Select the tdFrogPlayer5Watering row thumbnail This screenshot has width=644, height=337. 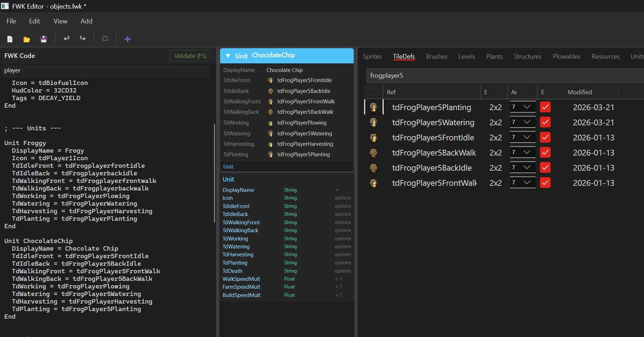pyautogui.click(x=374, y=122)
